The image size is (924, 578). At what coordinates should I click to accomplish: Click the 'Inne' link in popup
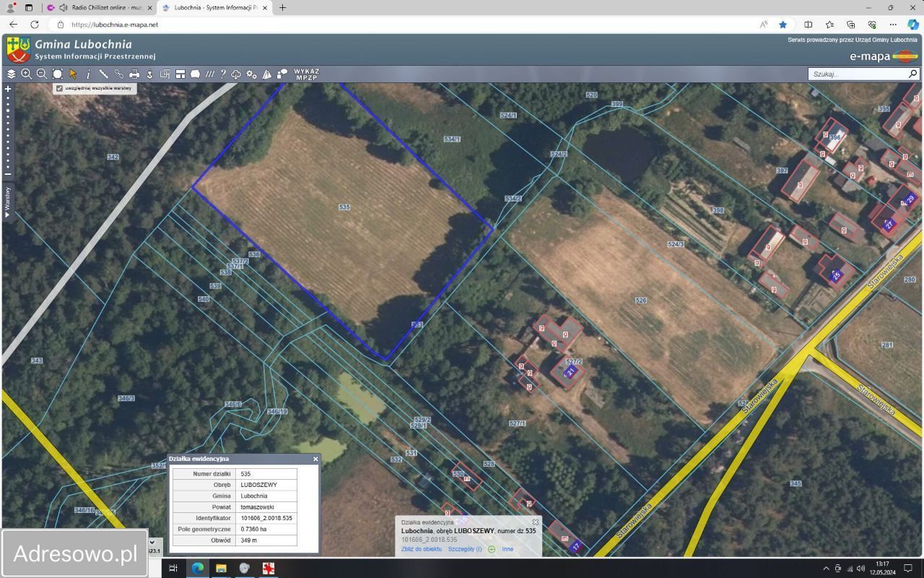point(507,549)
